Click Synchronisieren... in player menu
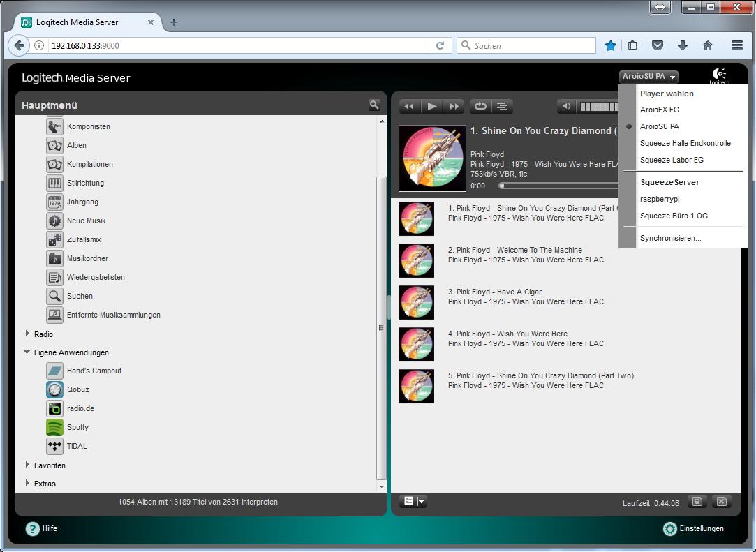This screenshot has width=756, height=552. point(670,238)
